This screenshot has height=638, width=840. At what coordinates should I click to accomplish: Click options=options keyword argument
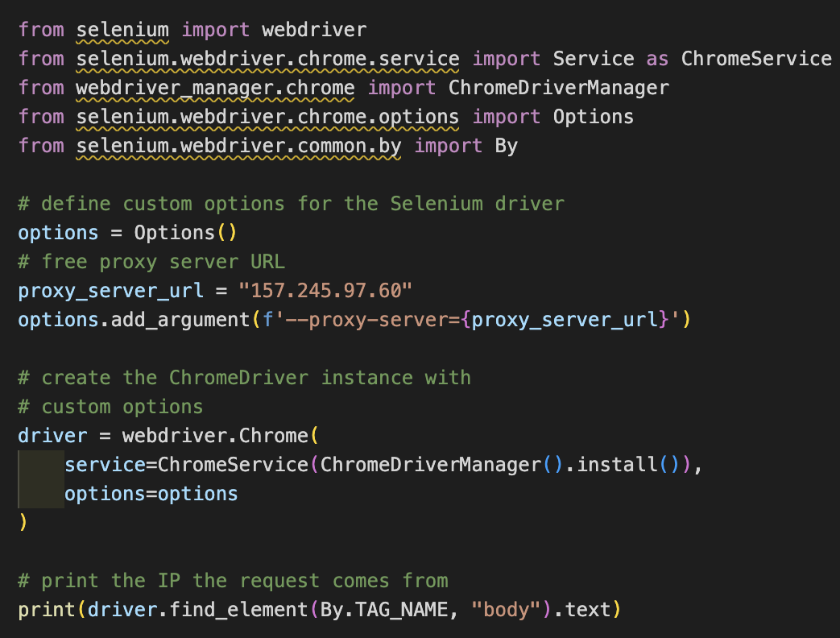(151, 494)
